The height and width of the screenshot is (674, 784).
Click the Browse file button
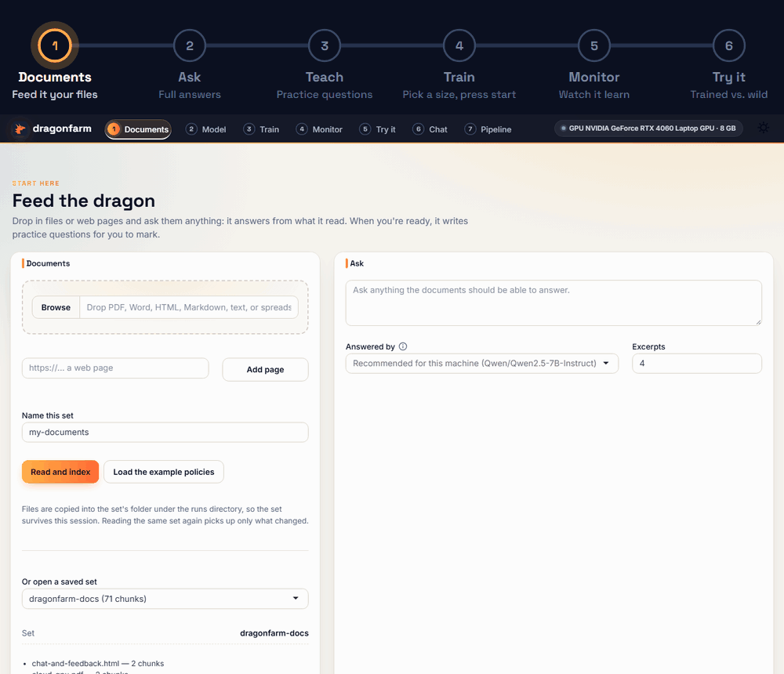pyautogui.click(x=56, y=307)
